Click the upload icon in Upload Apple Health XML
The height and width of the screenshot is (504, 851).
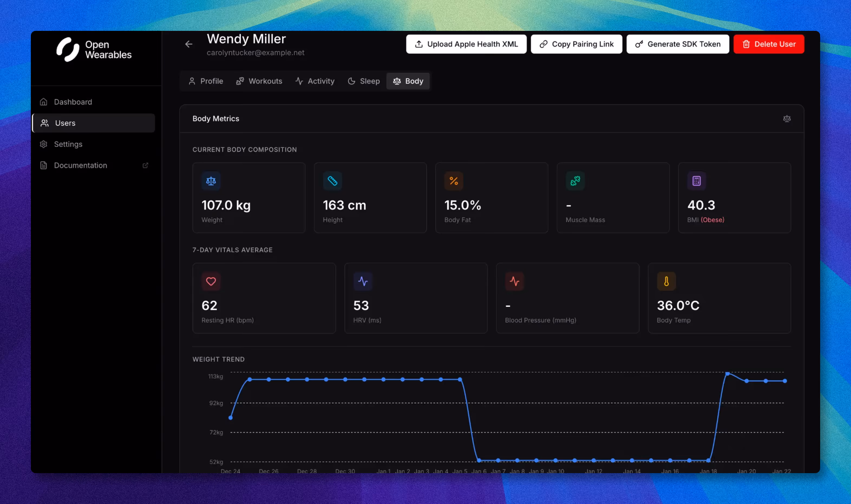click(x=419, y=44)
